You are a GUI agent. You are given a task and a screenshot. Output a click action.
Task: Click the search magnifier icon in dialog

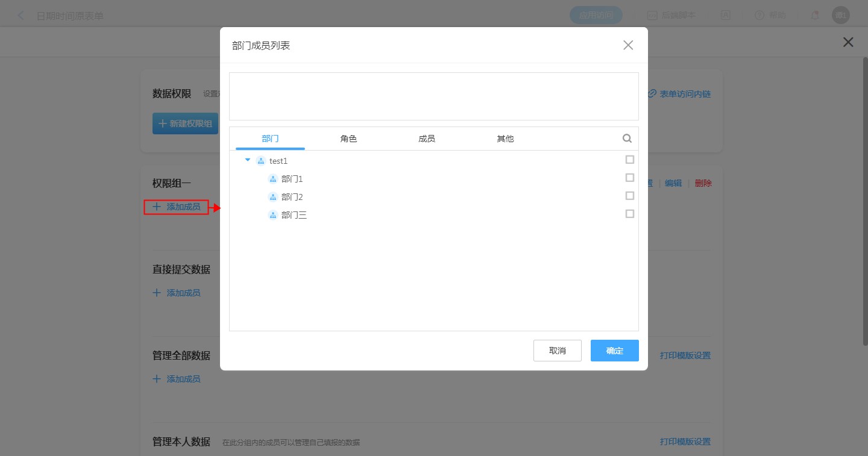point(627,139)
